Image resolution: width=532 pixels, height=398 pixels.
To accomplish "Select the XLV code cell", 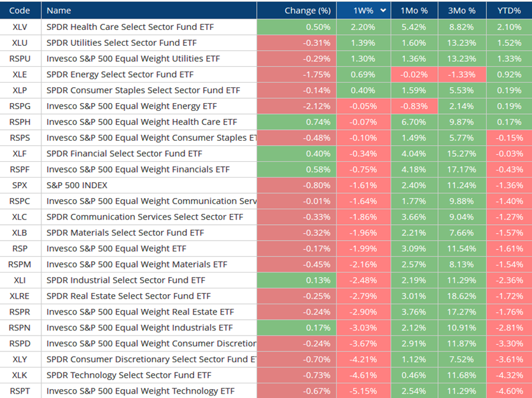I will pyautogui.click(x=20, y=27).
